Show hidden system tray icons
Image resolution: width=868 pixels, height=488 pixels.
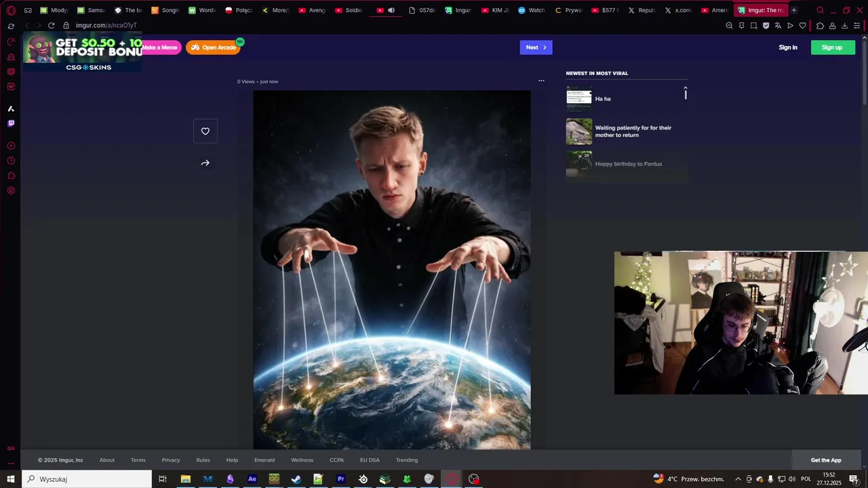[738, 479]
